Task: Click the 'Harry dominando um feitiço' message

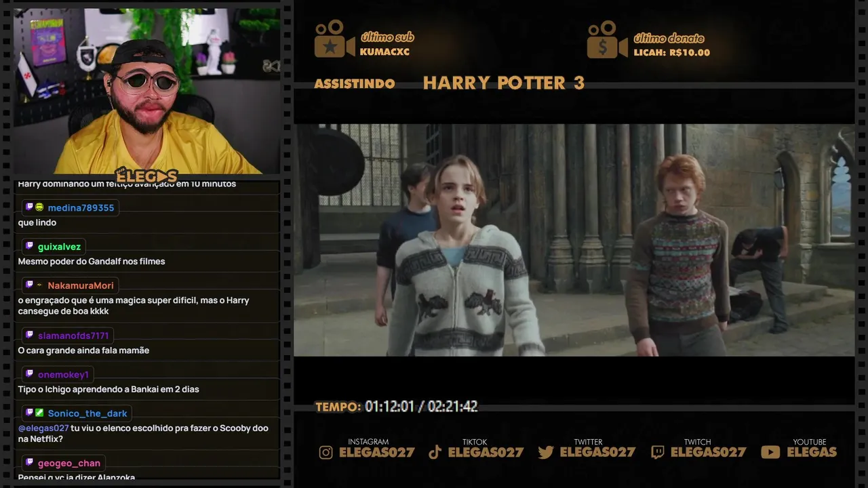Action: pos(127,184)
